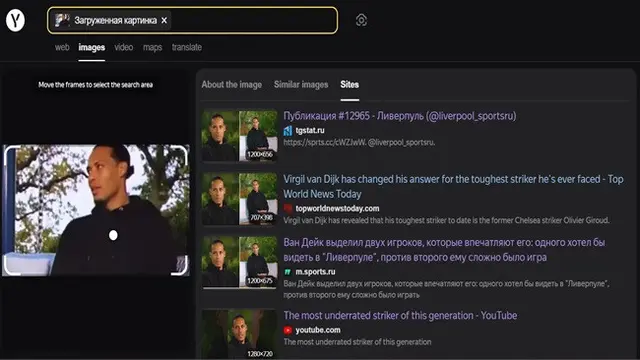Open the 1280×720 YouTube thumbnail
Screen dimensions: 640x360
tap(240, 334)
